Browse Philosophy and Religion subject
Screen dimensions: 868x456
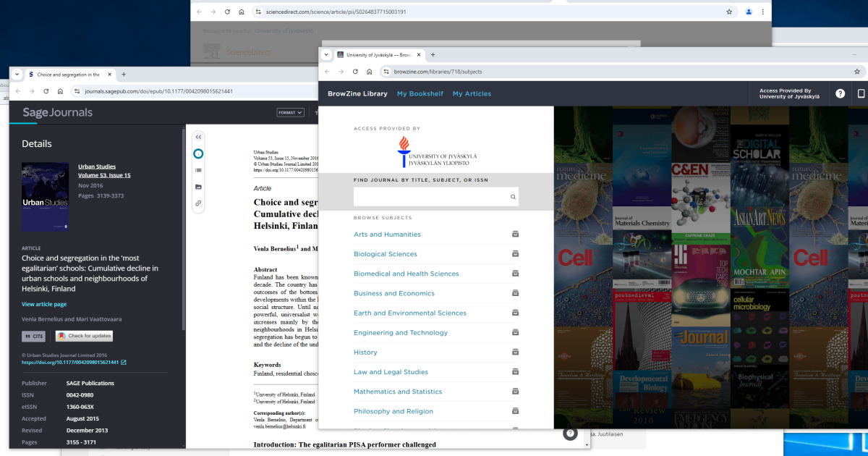pos(393,411)
